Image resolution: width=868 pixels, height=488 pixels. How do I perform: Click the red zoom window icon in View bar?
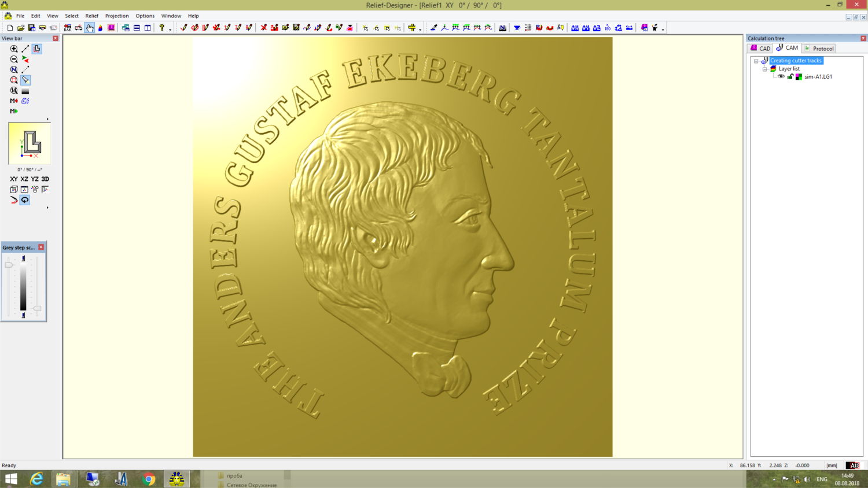14,80
